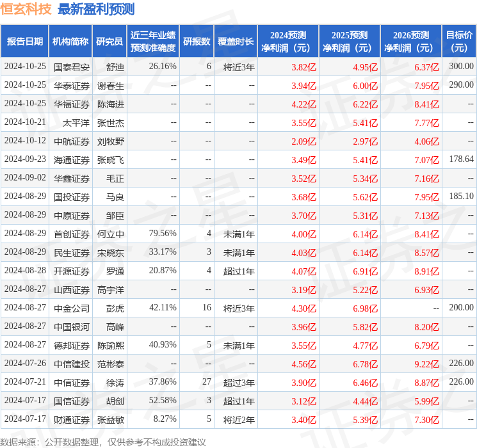The height and width of the screenshot is (448, 477).
Task: Select the 民生证券 institution cell
Action: click(72, 253)
